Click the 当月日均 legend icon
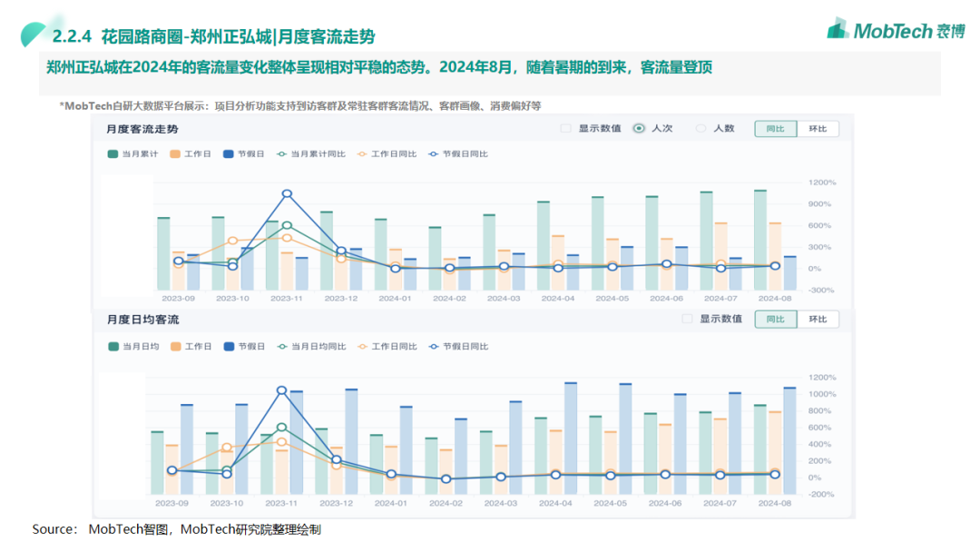Image resolution: width=980 pixels, height=552 pixels. pyautogui.click(x=113, y=347)
